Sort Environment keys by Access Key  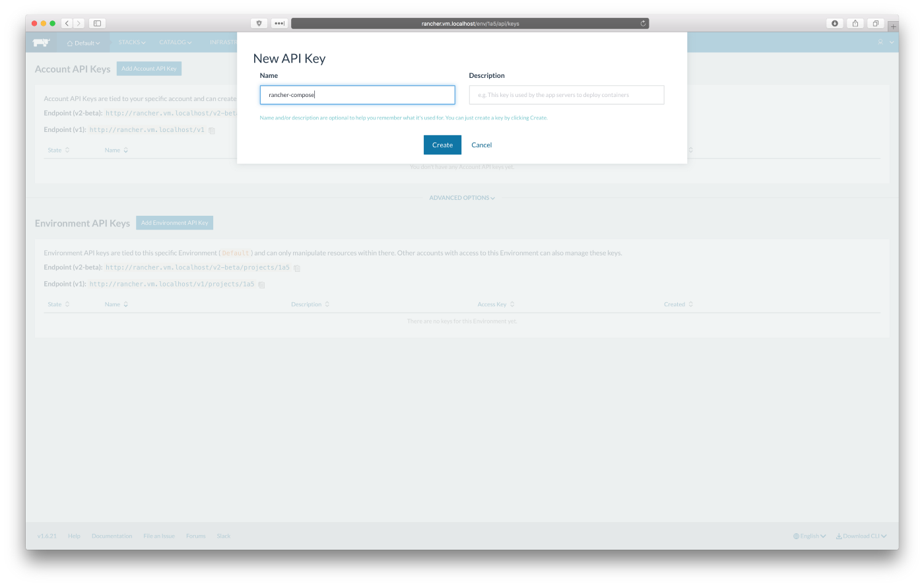[496, 304]
